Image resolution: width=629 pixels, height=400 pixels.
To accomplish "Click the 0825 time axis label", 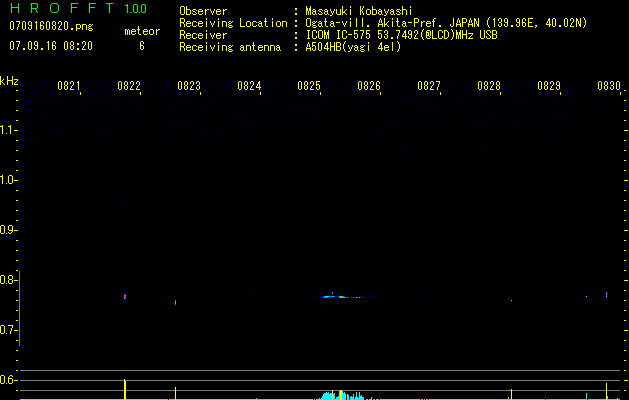I will pyautogui.click(x=309, y=85).
